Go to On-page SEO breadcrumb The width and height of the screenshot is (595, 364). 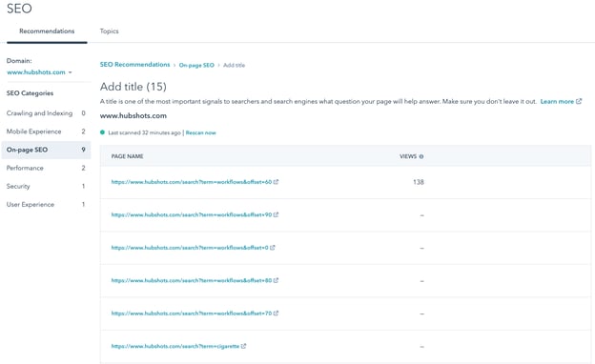(196, 65)
